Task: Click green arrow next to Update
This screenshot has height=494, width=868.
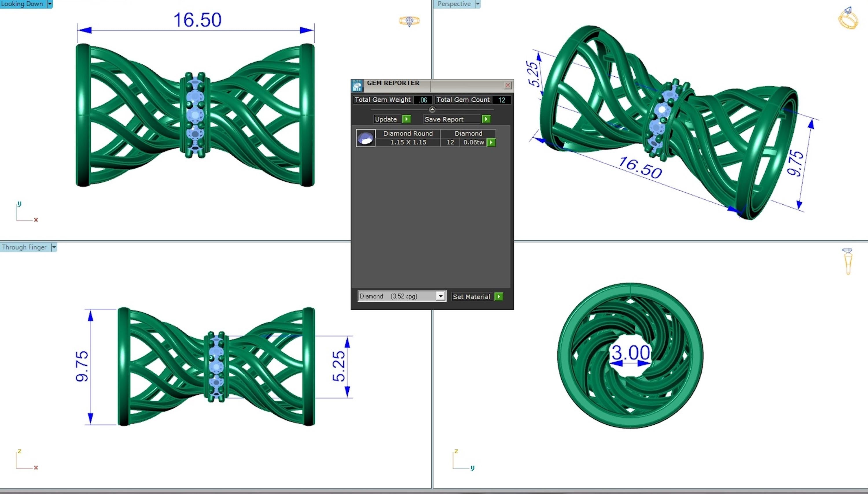Action: coord(407,119)
